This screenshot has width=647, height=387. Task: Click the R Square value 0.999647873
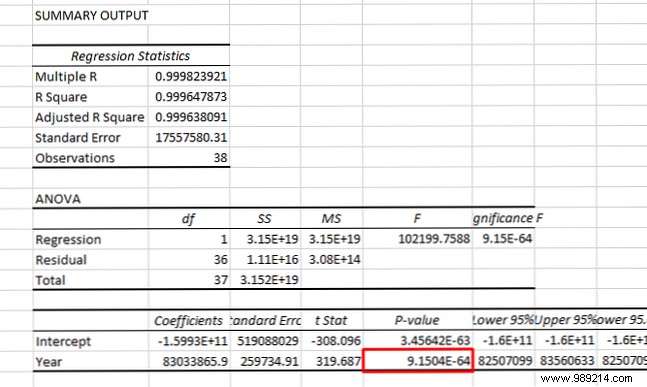pos(191,97)
